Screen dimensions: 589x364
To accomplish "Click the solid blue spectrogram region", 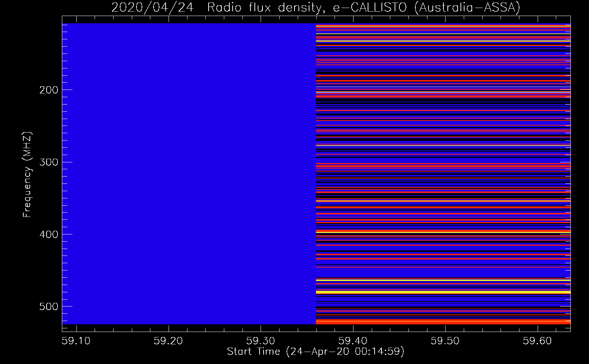I will 189,174.
